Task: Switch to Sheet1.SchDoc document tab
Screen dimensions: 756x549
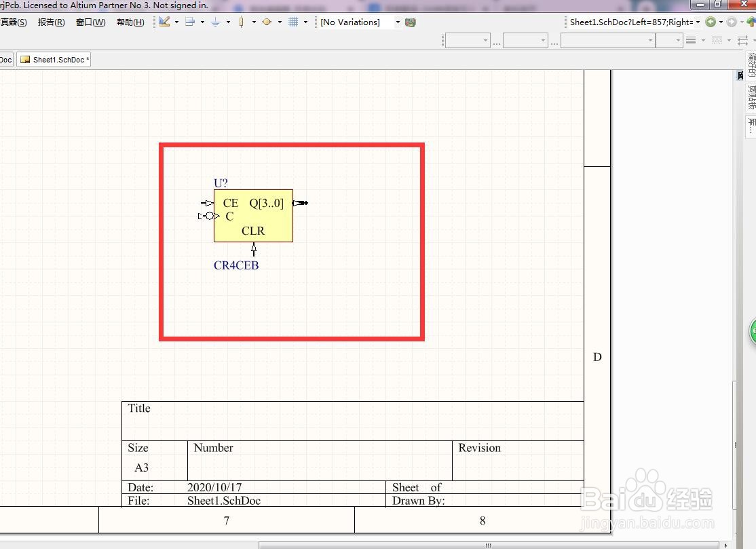Action: click(54, 60)
